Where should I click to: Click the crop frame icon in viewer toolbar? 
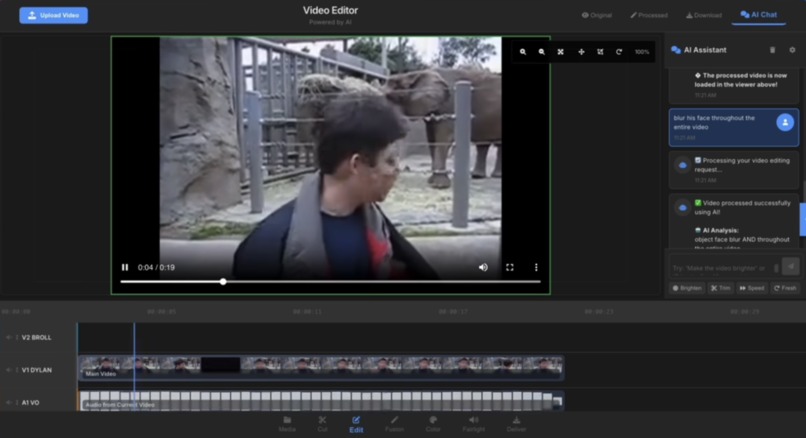point(600,52)
